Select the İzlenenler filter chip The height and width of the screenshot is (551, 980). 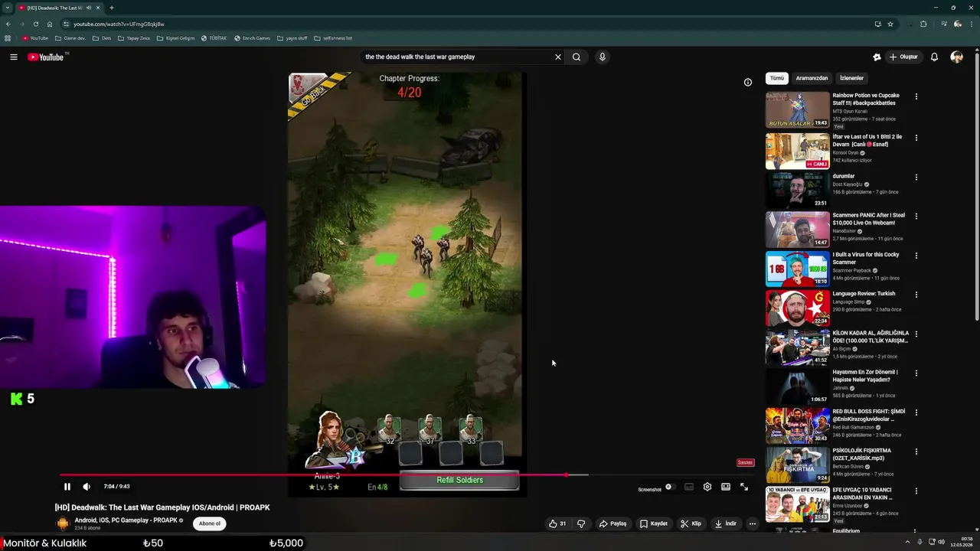click(851, 78)
